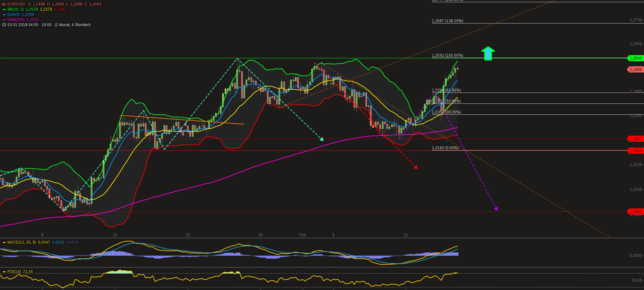Click the high price value H: 1,2506
Screen dimensions: 644x290
tap(56, 4)
